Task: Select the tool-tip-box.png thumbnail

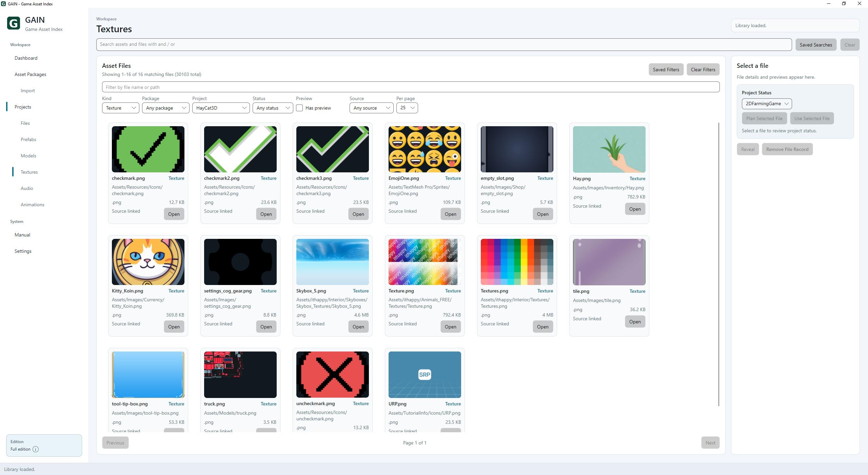Action: (x=148, y=375)
